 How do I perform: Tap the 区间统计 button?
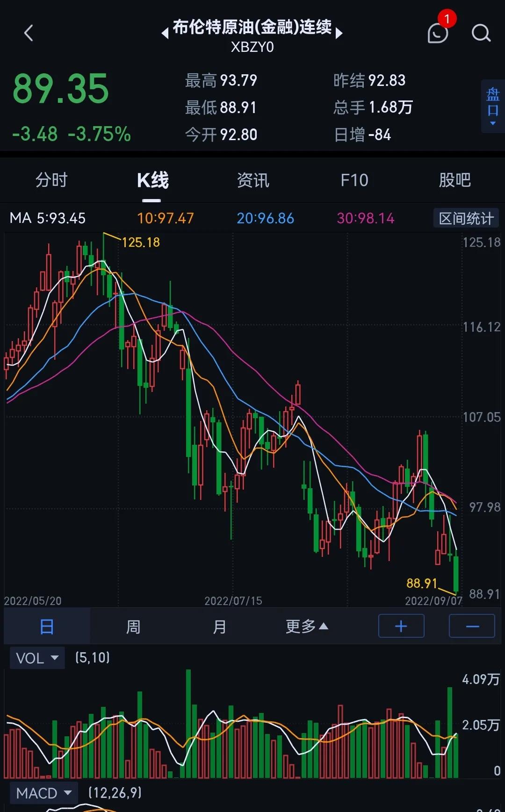pyautogui.click(x=466, y=218)
